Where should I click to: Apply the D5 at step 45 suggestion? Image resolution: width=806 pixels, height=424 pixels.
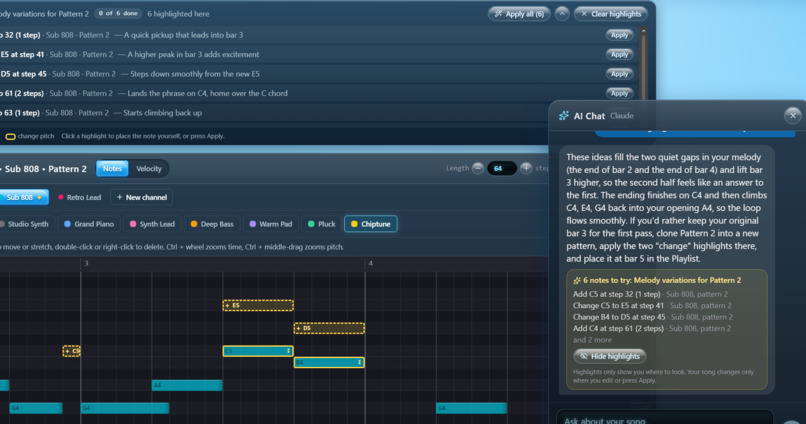tap(619, 74)
